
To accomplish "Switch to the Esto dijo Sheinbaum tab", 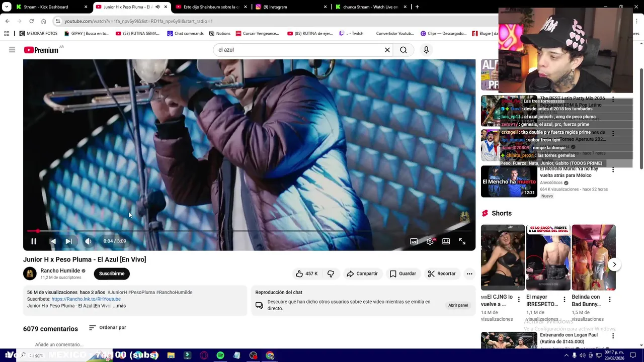I will tap(211, 7).
